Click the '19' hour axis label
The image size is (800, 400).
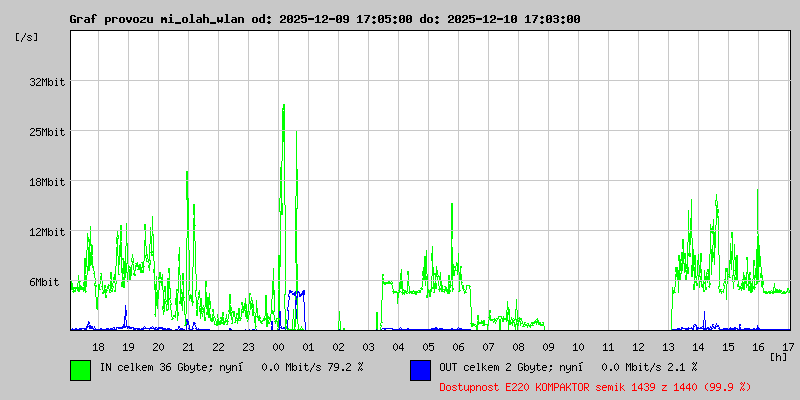pos(129,347)
